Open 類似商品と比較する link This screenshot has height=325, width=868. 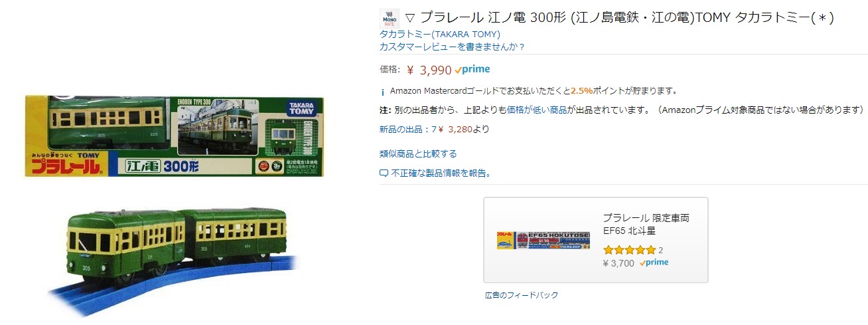[418, 154]
